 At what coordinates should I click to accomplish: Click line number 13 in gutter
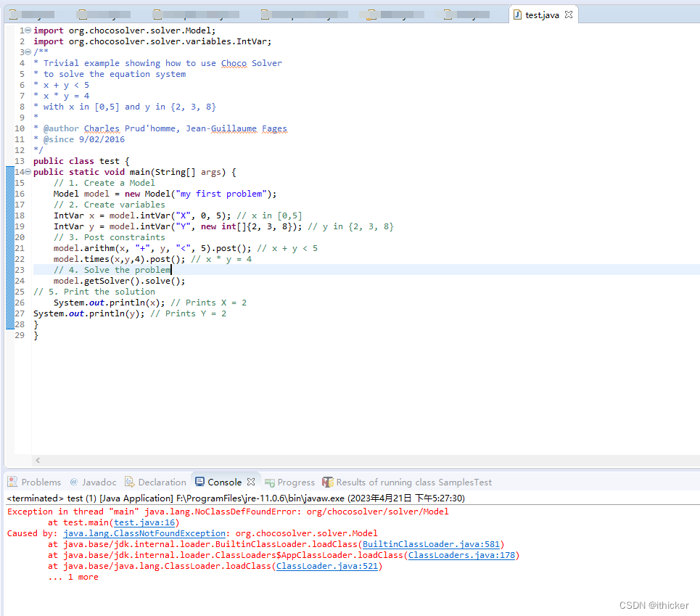click(20, 161)
